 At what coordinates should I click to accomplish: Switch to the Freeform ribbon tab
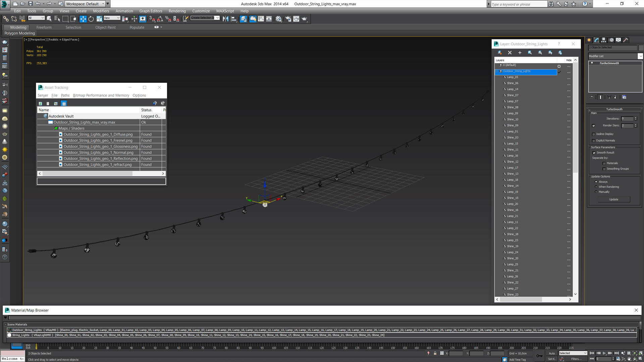[44, 27]
